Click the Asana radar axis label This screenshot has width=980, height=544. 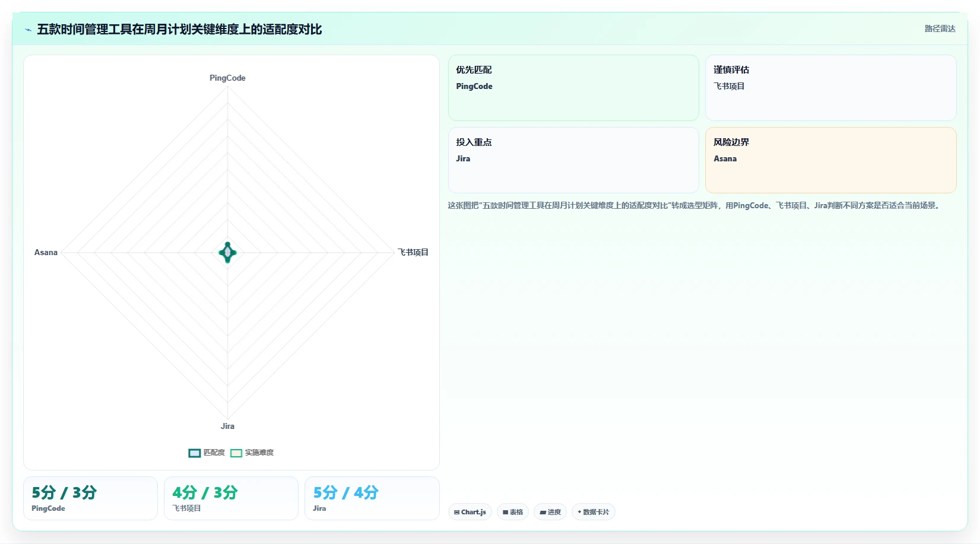point(46,252)
